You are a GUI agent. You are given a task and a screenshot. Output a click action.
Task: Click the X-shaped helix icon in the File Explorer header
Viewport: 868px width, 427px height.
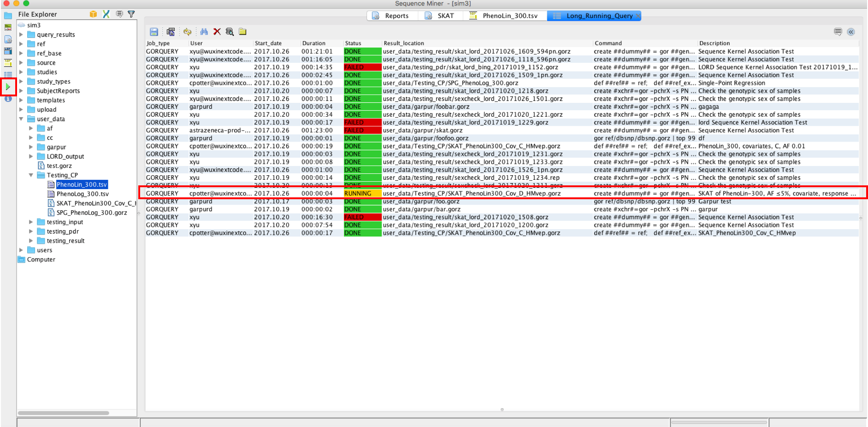(106, 14)
